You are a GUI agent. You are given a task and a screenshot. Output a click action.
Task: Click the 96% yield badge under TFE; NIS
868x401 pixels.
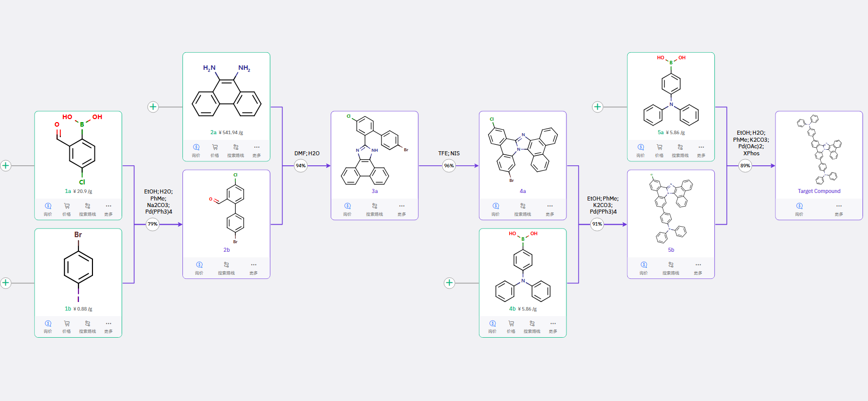click(449, 165)
